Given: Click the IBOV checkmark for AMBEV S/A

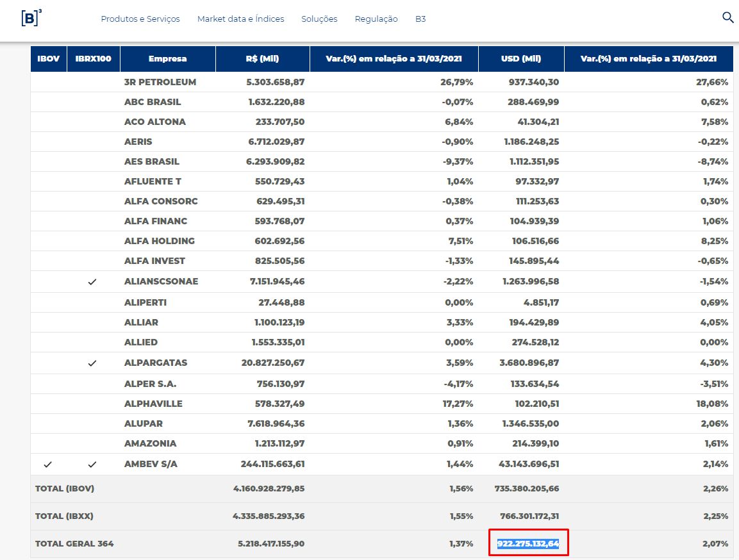Looking at the screenshot, I should tap(47, 465).
